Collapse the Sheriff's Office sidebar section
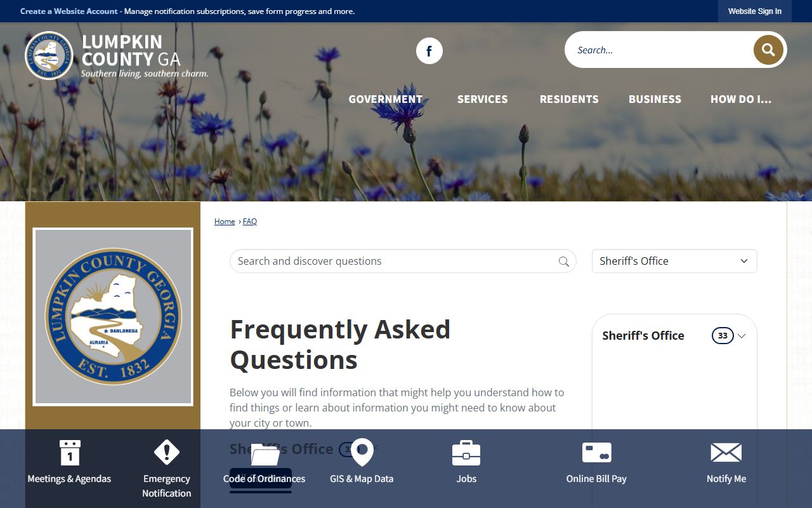Viewport: 812px width, 508px height. (742, 336)
